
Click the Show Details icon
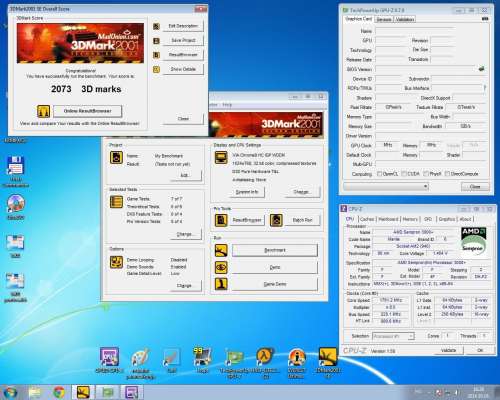point(156,69)
